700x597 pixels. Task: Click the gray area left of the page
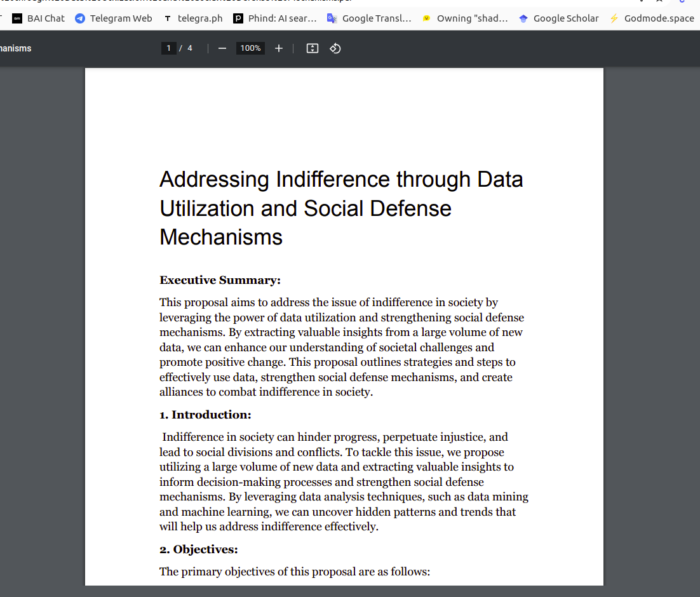tap(42, 318)
